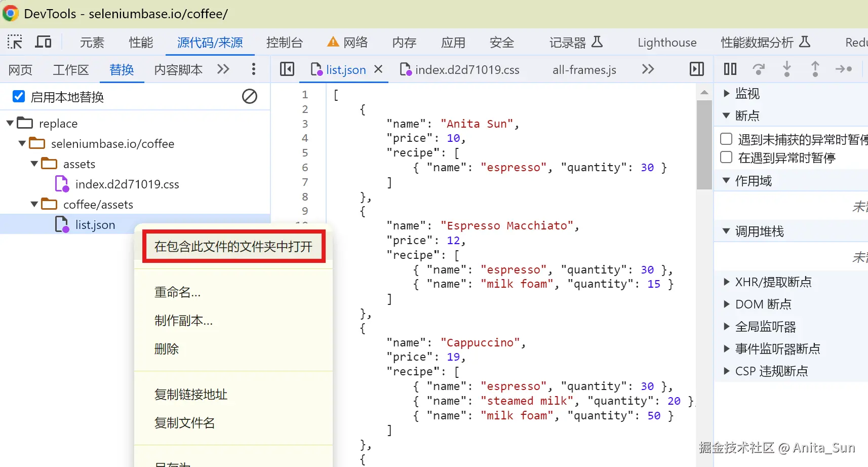Enable 遇到未捕获的异常时暂停 checkbox
Viewport: 868px width, 467px height.
click(726, 139)
